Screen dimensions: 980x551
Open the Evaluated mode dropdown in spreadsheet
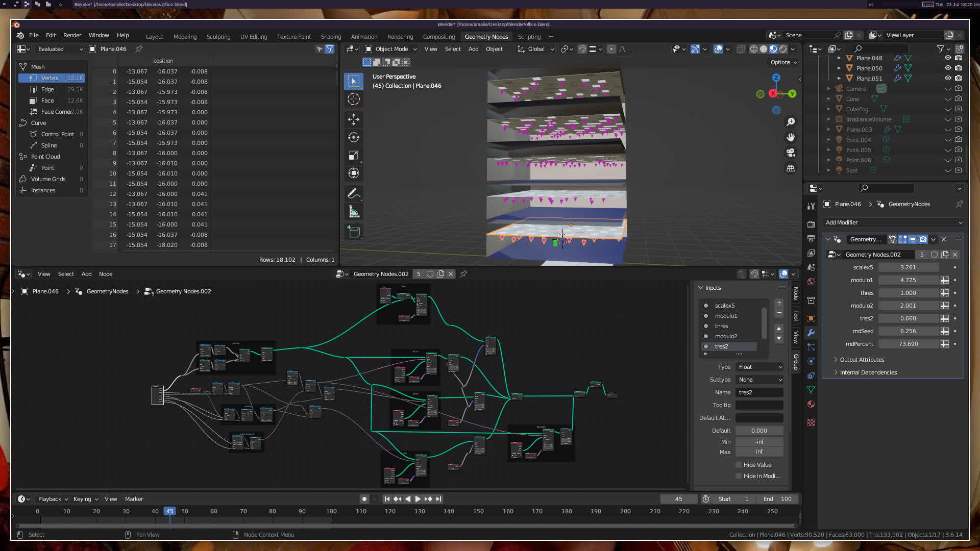pyautogui.click(x=60, y=49)
